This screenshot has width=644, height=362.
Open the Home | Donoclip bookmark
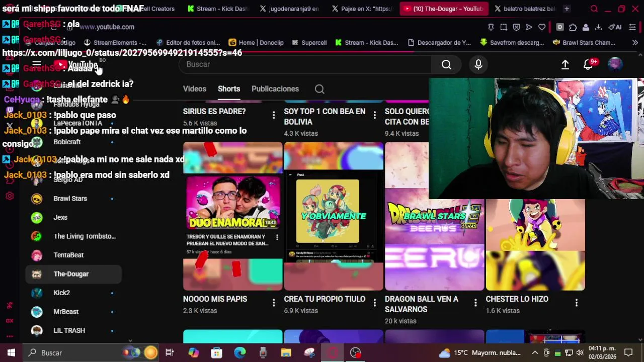256,43
